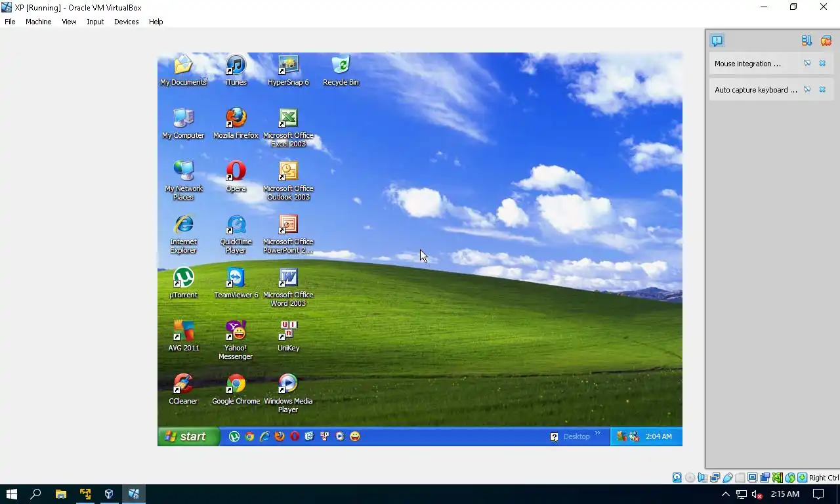Click the Right Ctrl host key indicator
The height and width of the screenshot is (504, 840).
pos(824,478)
